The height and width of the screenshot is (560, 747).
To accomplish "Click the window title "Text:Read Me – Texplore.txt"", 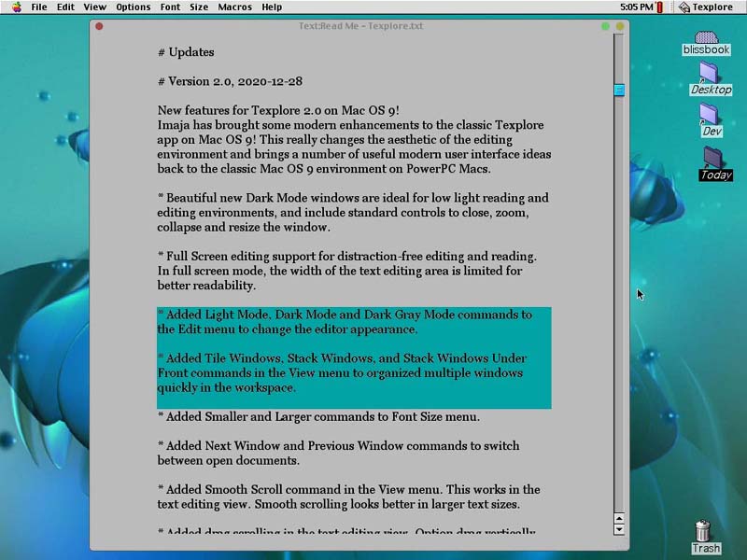I will coord(360,26).
